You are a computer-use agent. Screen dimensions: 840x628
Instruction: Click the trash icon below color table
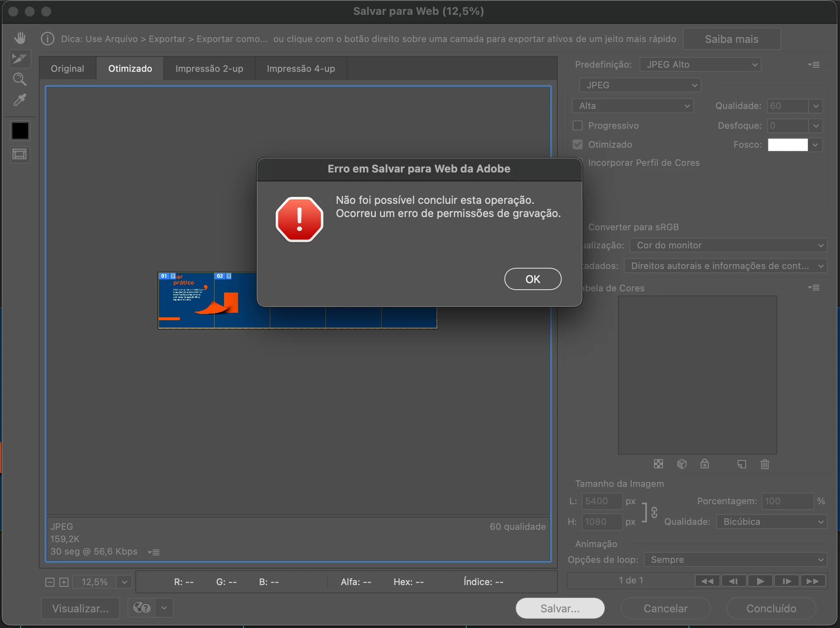(764, 464)
